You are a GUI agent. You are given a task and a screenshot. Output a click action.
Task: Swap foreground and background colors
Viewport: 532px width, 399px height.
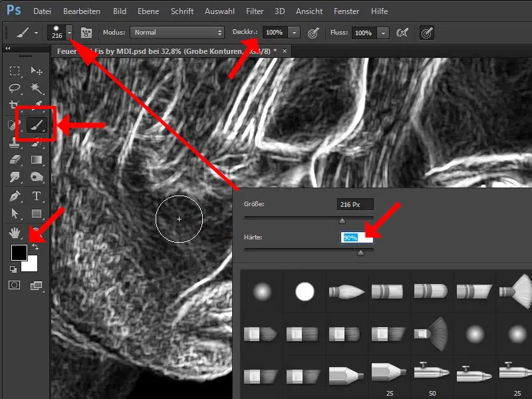click(35, 247)
